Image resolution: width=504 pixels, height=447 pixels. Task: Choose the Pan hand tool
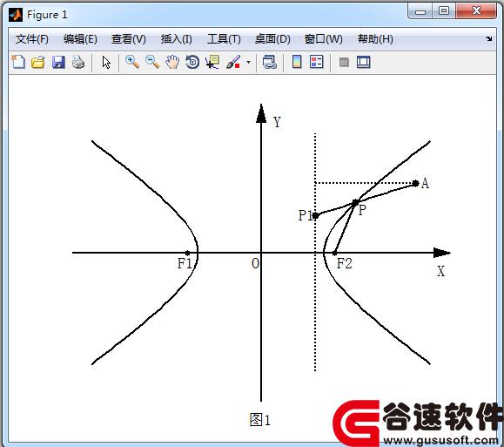pyautogui.click(x=172, y=62)
